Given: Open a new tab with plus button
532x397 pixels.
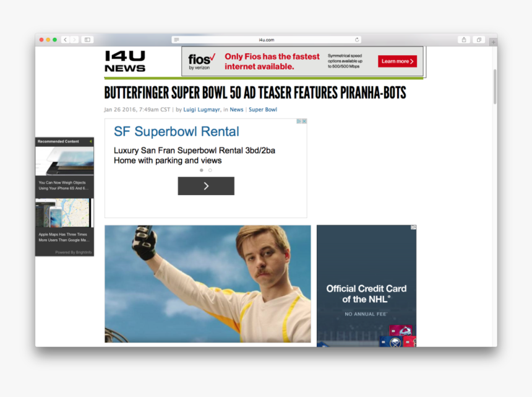Looking at the screenshot, I should 493,42.
